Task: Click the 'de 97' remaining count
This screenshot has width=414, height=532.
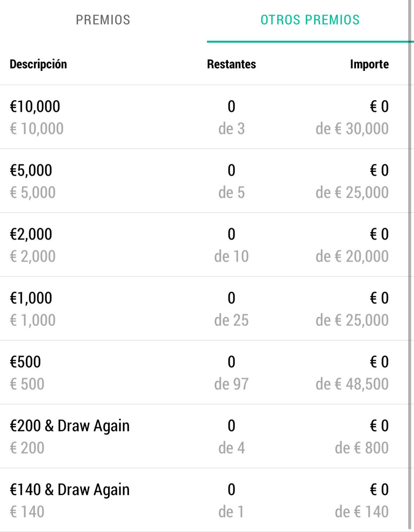Action: (x=231, y=384)
